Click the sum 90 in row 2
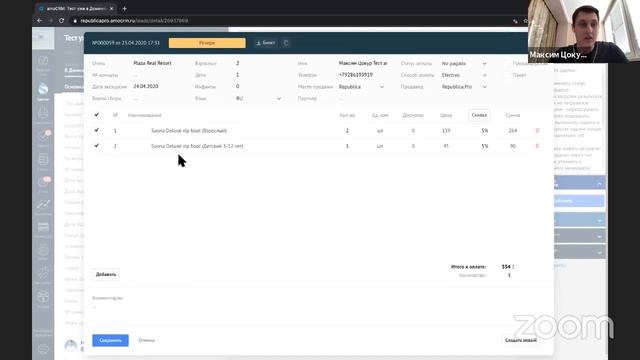640x360 pixels. [x=513, y=146]
